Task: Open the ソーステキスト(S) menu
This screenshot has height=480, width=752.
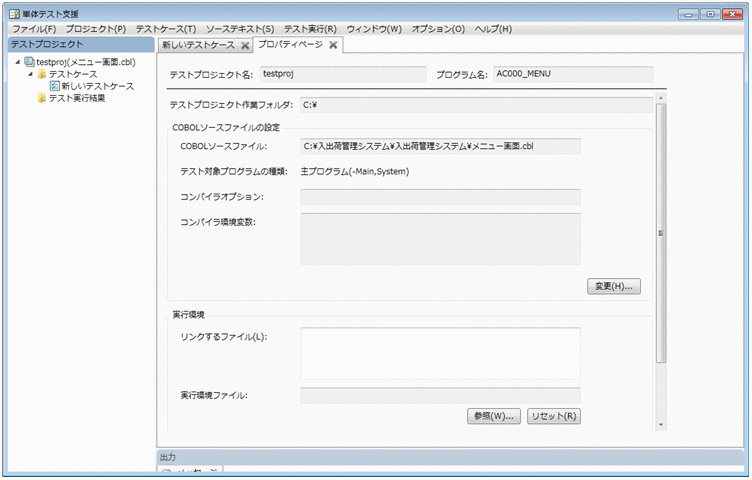Action: [x=240, y=29]
